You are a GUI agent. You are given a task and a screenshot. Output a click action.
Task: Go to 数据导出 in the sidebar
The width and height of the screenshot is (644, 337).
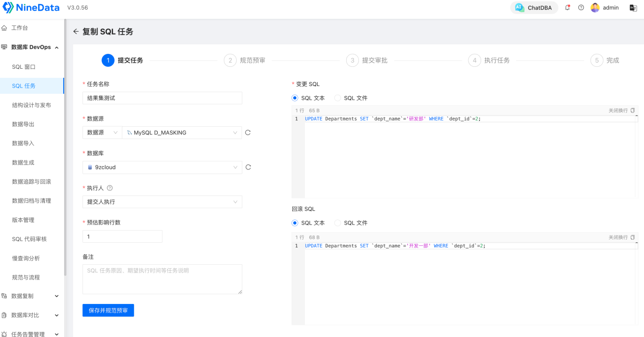click(23, 124)
